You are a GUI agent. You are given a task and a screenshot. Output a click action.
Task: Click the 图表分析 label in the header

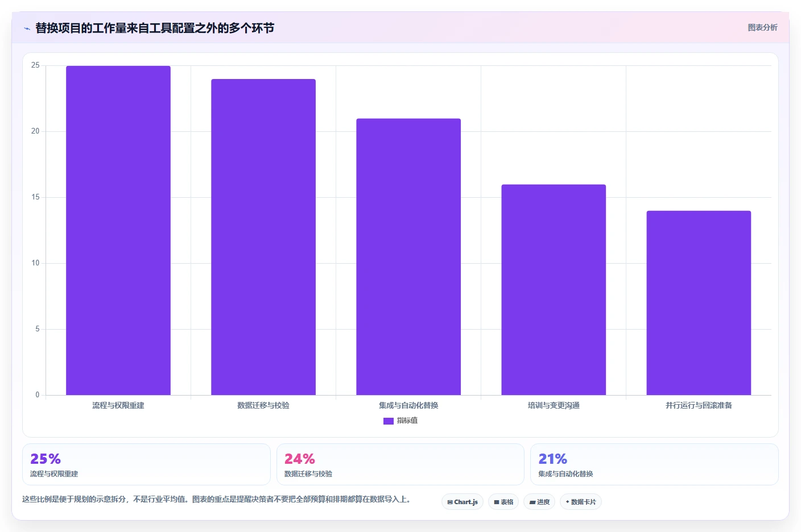coord(762,27)
